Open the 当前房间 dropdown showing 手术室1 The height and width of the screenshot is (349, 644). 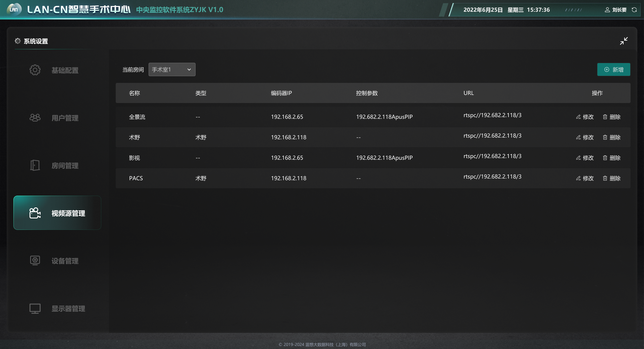[x=172, y=69]
